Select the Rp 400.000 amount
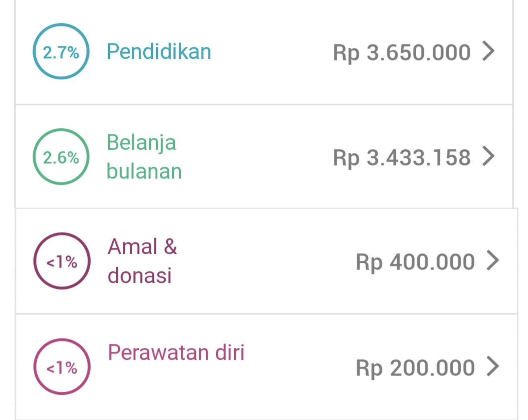 pyautogui.click(x=415, y=262)
